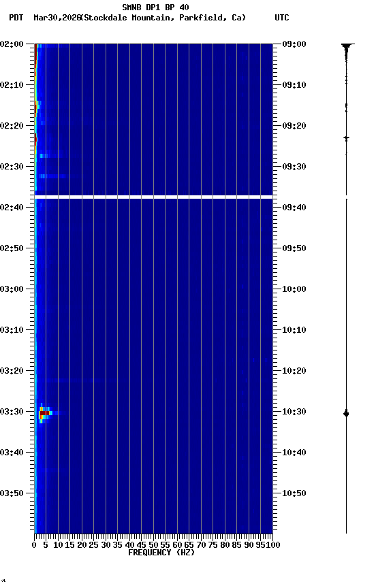Click the 02:30 PDT time label
Image resolution: width=376 pixels, height=588 pixels.
(x=12, y=167)
